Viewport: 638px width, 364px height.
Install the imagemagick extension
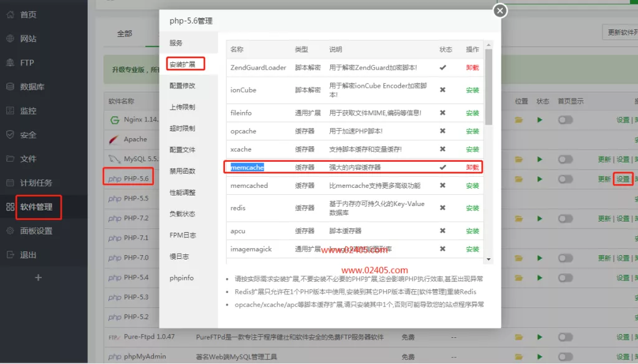[x=472, y=249]
